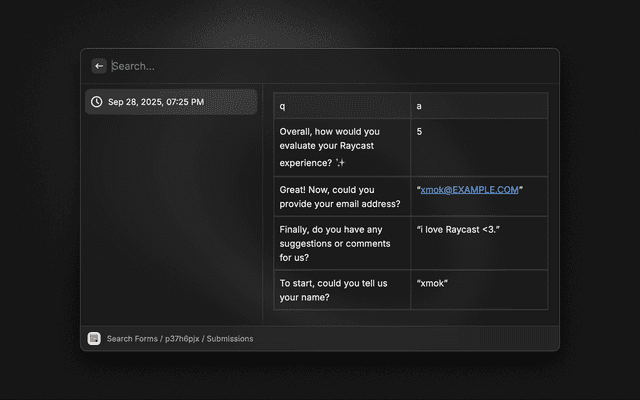Click the "Submissions" breadcrumb segment
This screenshot has height=400, width=640.
tap(230, 339)
